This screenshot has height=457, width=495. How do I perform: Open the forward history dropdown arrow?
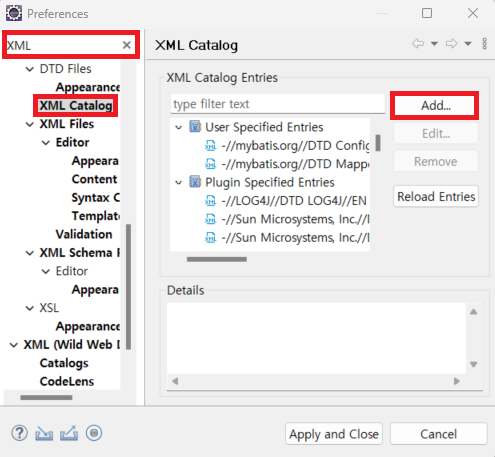coord(468,44)
